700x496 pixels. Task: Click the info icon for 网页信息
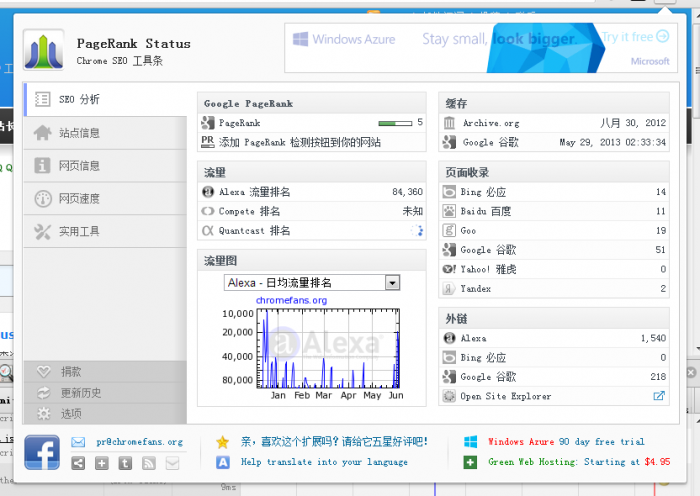click(x=42, y=166)
